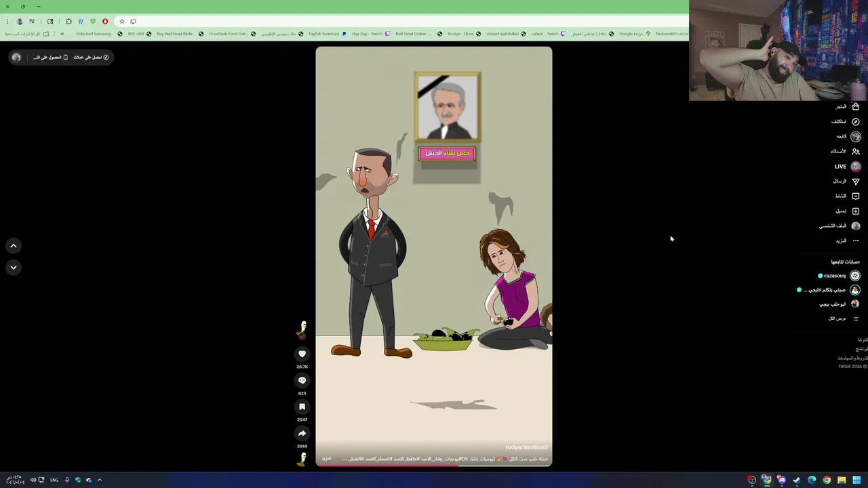Open Steam from the taskbar

click(x=797, y=480)
